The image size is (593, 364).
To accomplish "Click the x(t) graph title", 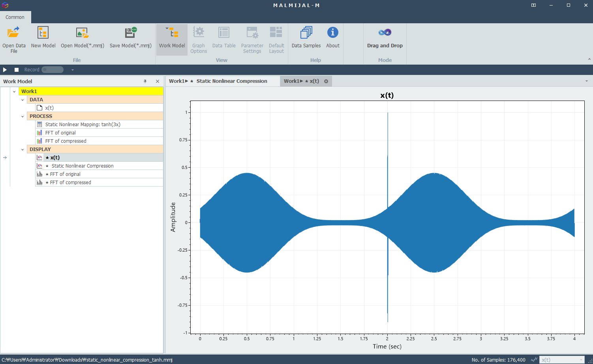I will point(387,95).
